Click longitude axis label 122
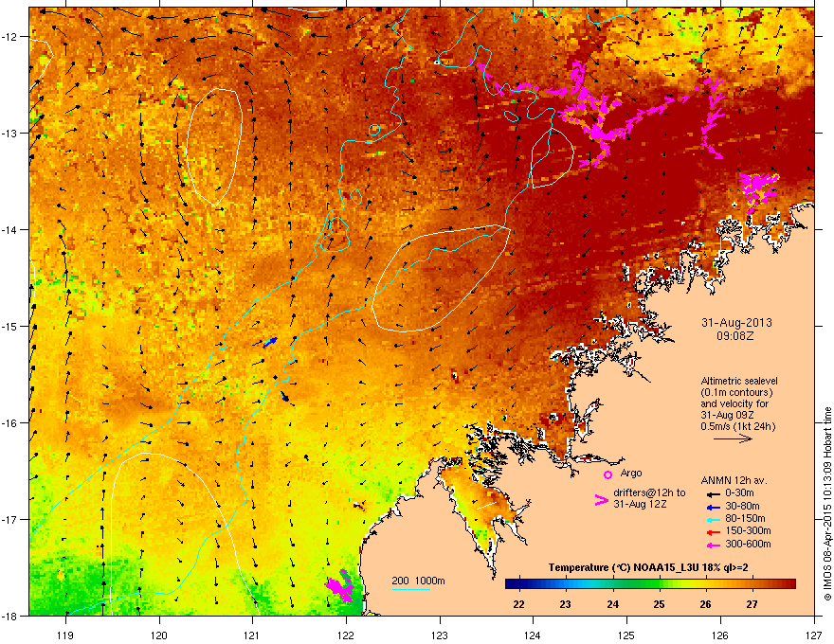 pyautogui.click(x=346, y=635)
